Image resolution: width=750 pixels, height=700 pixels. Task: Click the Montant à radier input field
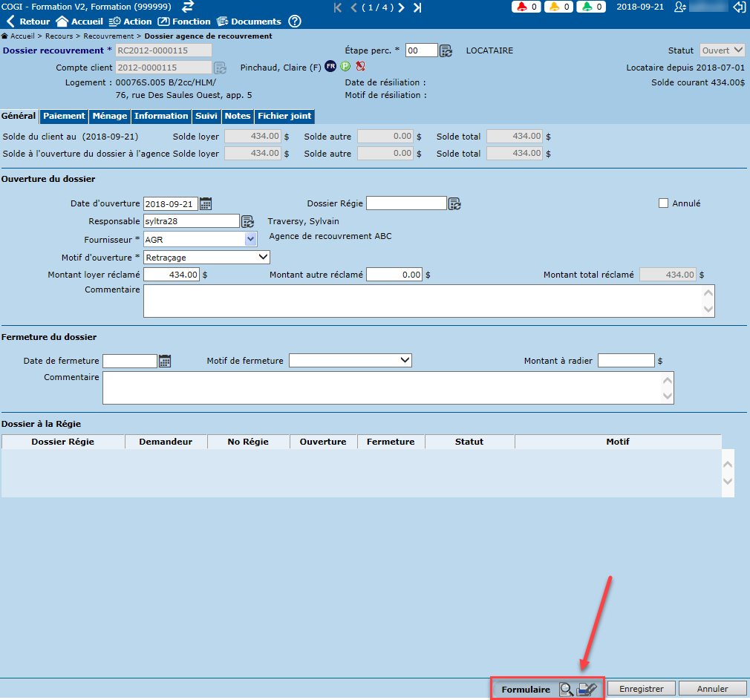click(626, 361)
